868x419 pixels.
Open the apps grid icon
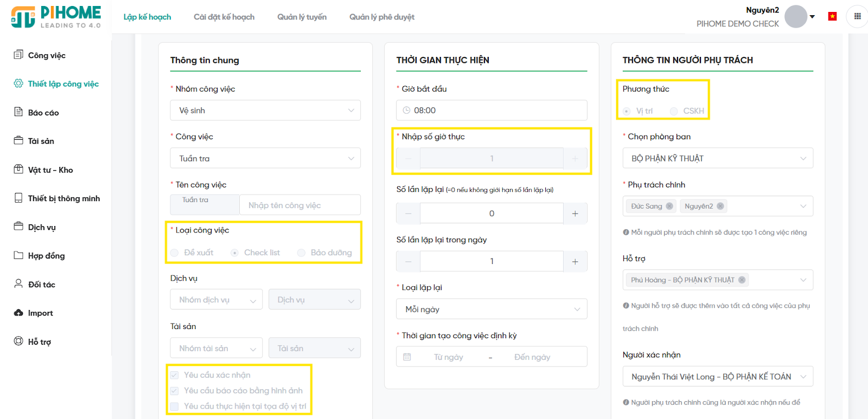(857, 16)
